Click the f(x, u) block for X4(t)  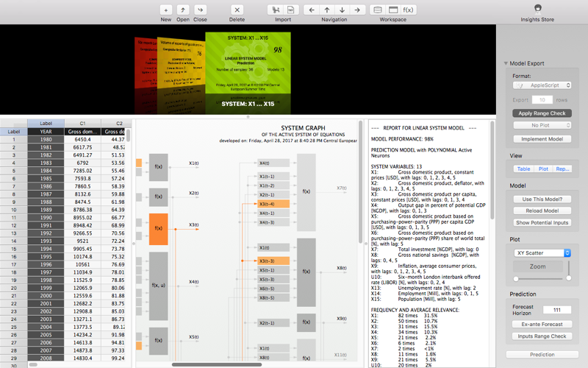tap(158, 286)
